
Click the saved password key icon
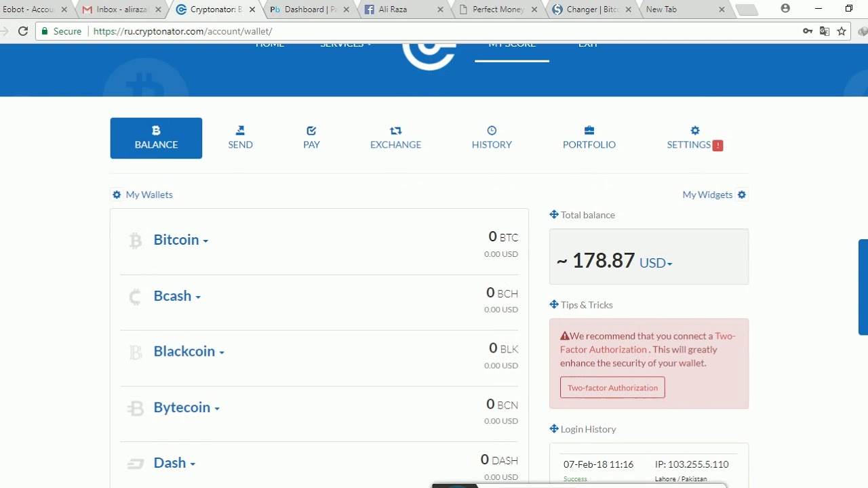[x=808, y=31]
